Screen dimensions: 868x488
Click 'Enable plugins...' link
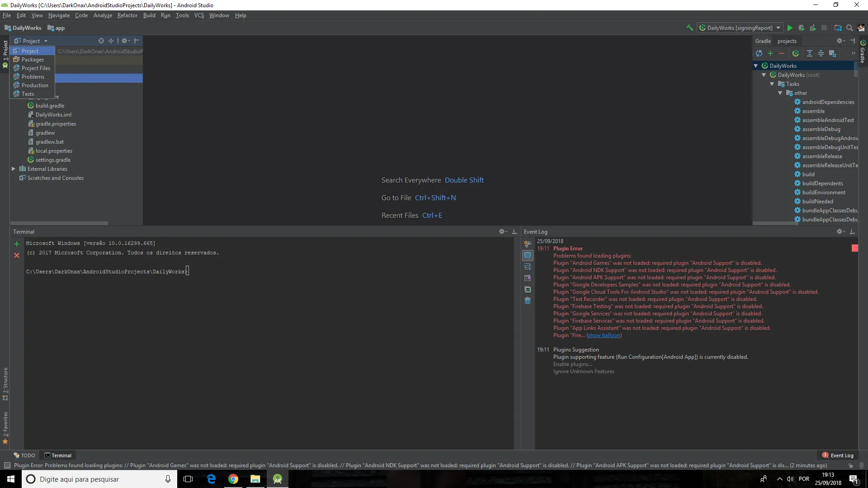(x=572, y=364)
